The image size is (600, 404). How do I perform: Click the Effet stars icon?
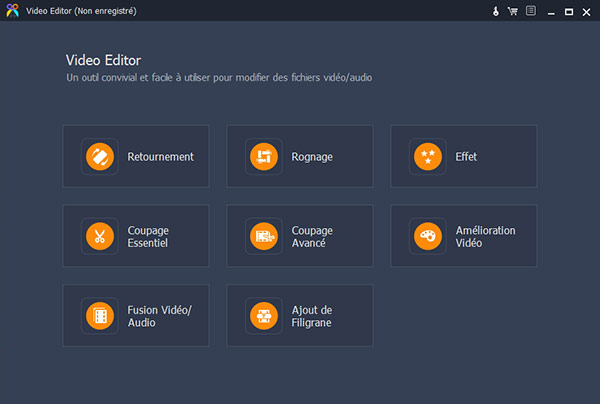[x=428, y=156]
